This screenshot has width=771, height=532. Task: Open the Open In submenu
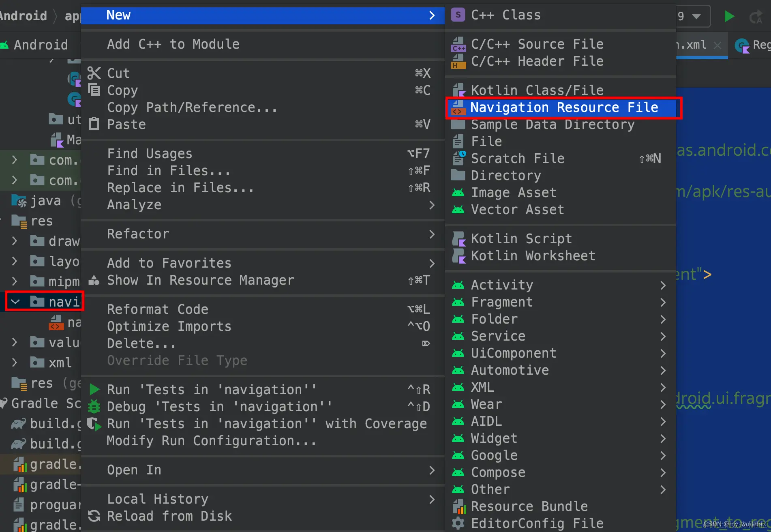(x=263, y=470)
